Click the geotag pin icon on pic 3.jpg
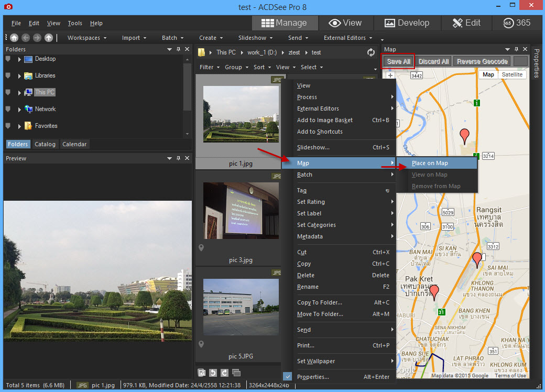 click(x=201, y=248)
